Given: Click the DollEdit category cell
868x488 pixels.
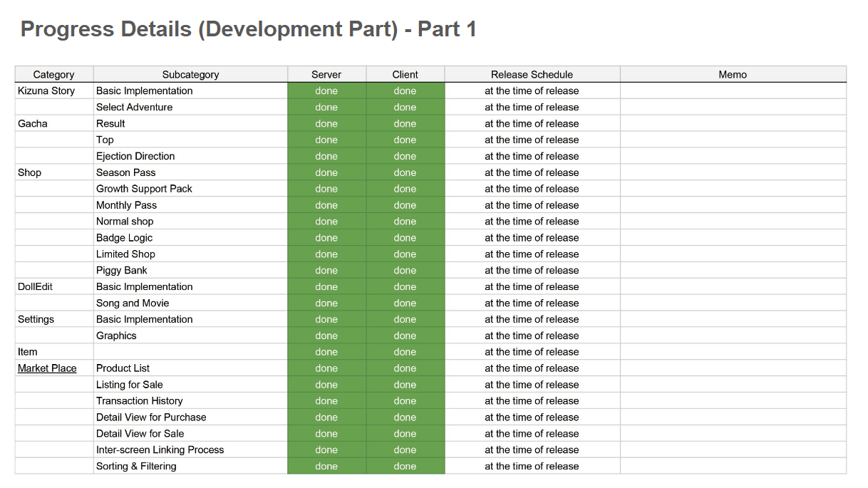Looking at the screenshot, I should (x=36, y=286).
